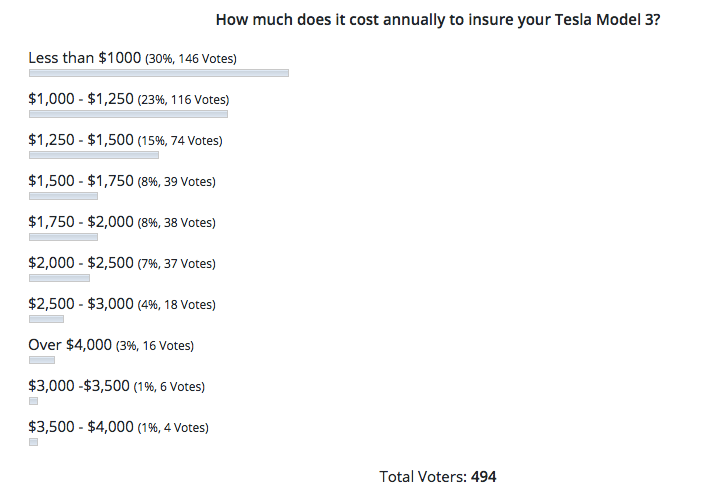Screen dimensions: 720x490
Task: Click the poll question title text
Action: click(437, 20)
